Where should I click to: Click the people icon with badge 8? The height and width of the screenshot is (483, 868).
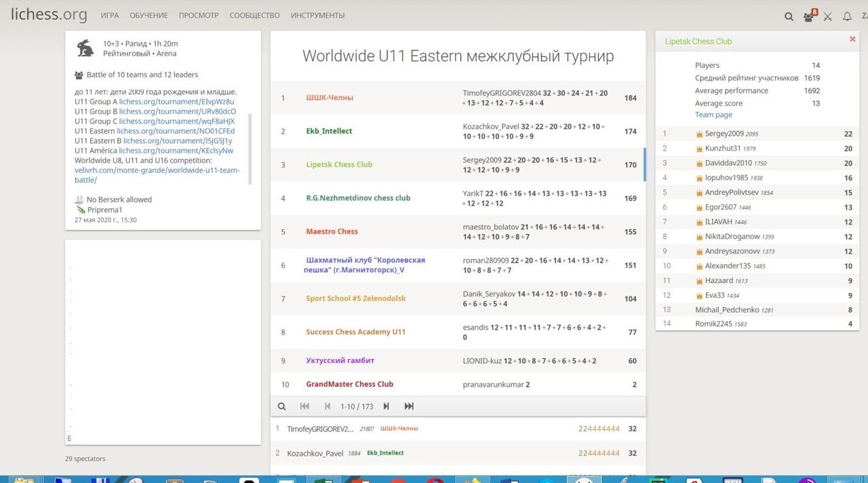(x=809, y=16)
